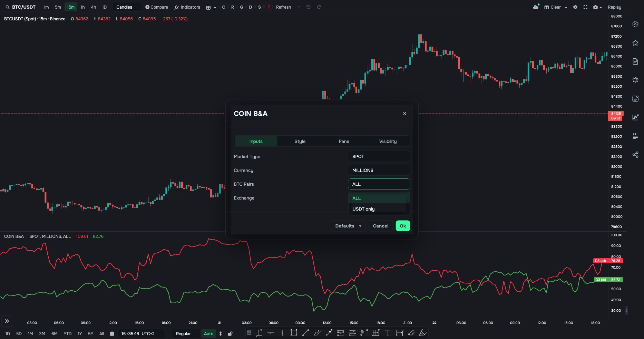Open the Market Type SPOT dropdown
Image resolution: width=644 pixels, height=339 pixels.
point(379,156)
